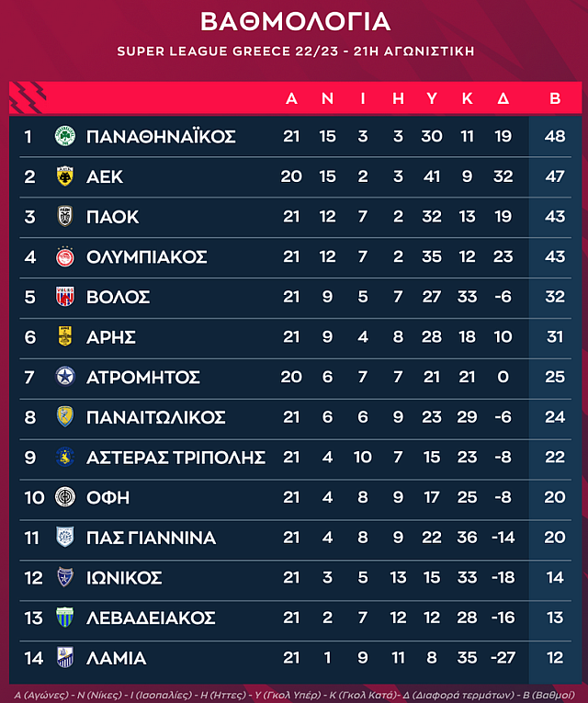The height and width of the screenshot is (703, 588).
Task: Select the ΛΕΒΑΔΕΙΑΚΟΣ green crest
Action: 65,618
